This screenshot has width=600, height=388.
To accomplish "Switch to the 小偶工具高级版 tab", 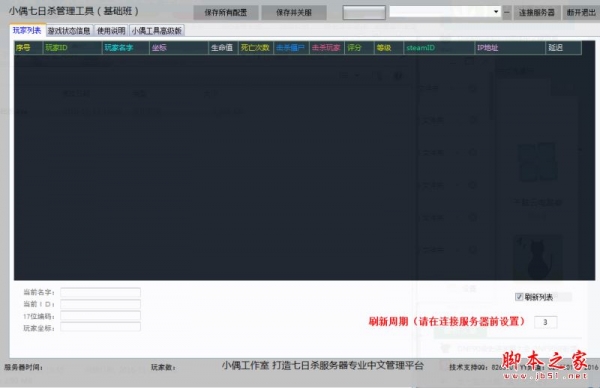I will (x=157, y=31).
